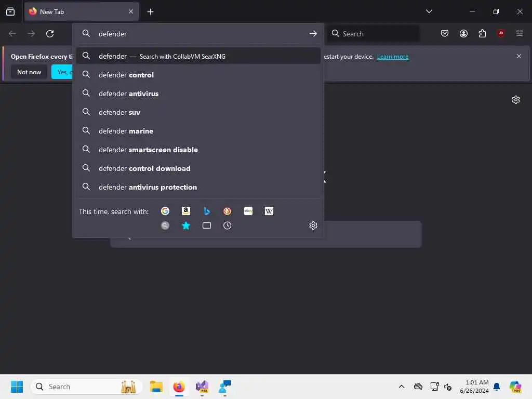532x399 pixels.
Task: Open search settings gear in dropdown
Action: [313, 225]
